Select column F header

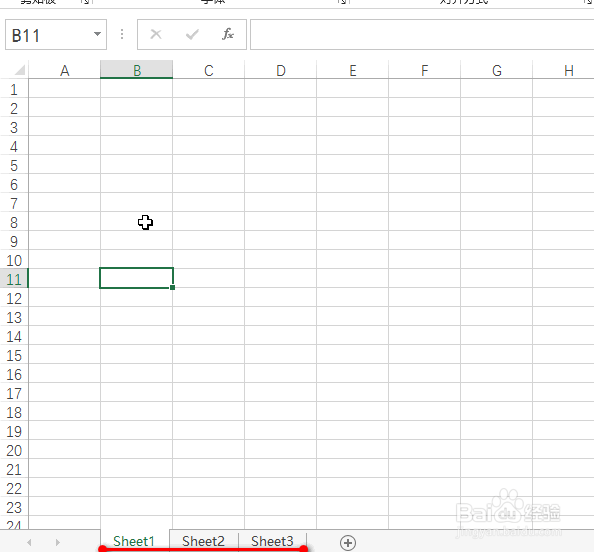coord(425,70)
